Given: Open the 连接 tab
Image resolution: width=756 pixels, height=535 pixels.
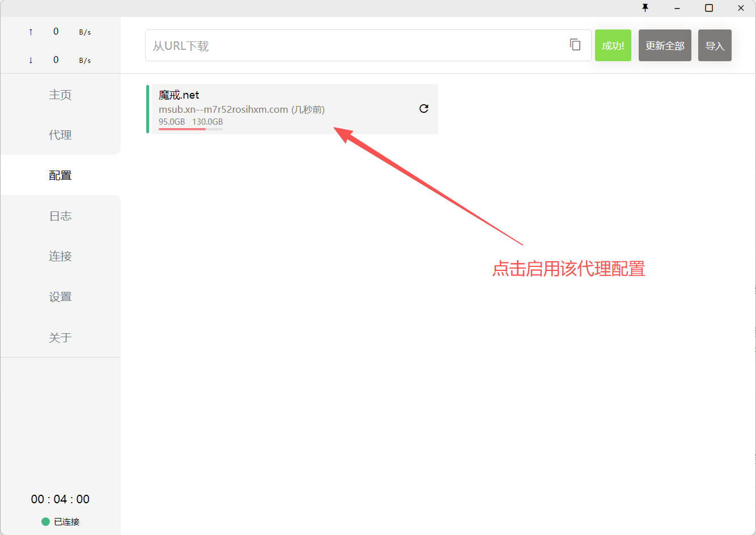Looking at the screenshot, I should tap(60, 256).
